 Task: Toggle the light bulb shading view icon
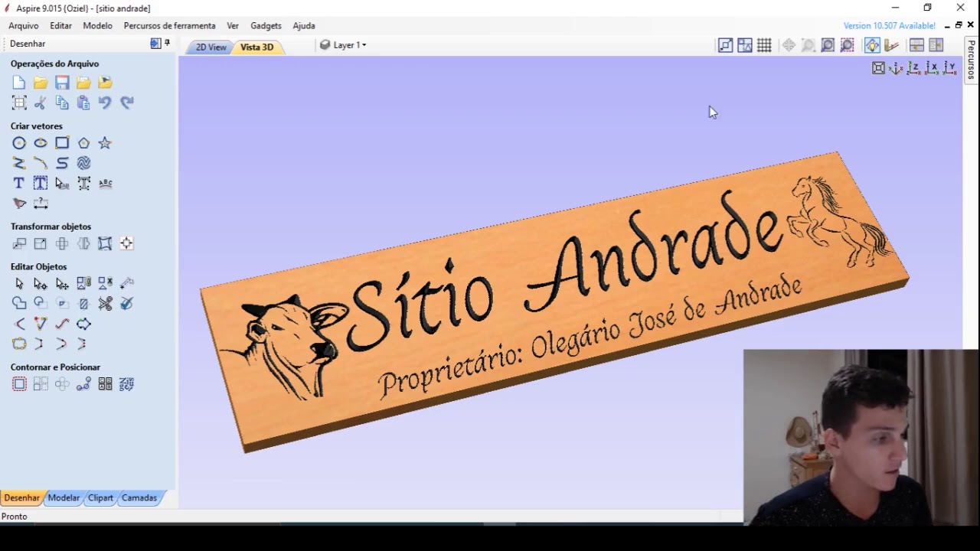click(x=872, y=46)
